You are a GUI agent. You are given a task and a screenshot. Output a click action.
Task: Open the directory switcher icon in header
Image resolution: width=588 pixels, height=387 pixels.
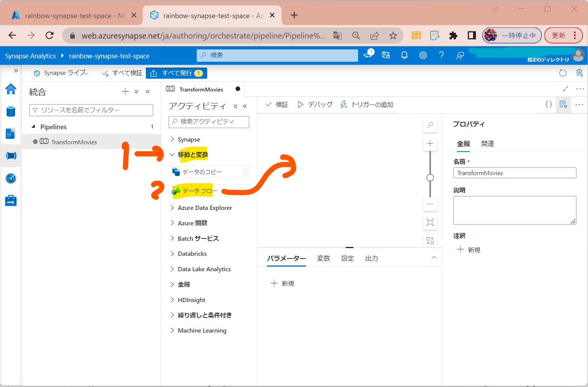pyautogui.click(x=386, y=55)
